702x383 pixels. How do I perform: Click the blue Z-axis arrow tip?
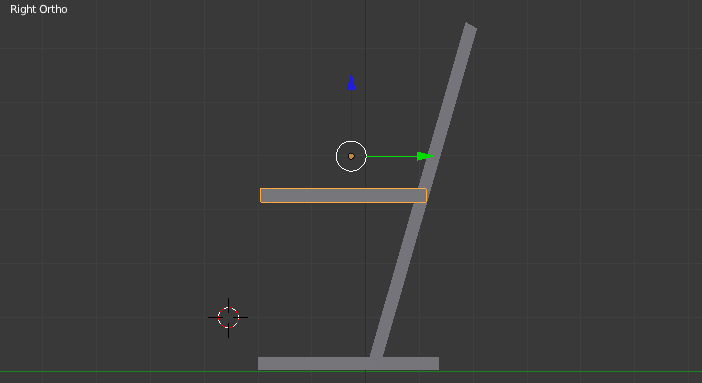coord(351,82)
